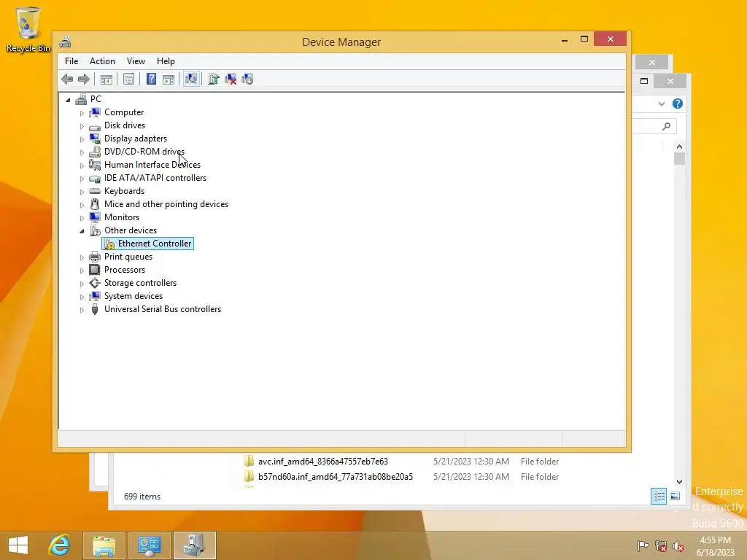Open Internet Explorer from taskbar
The image size is (747, 560).
coord(60,545)
